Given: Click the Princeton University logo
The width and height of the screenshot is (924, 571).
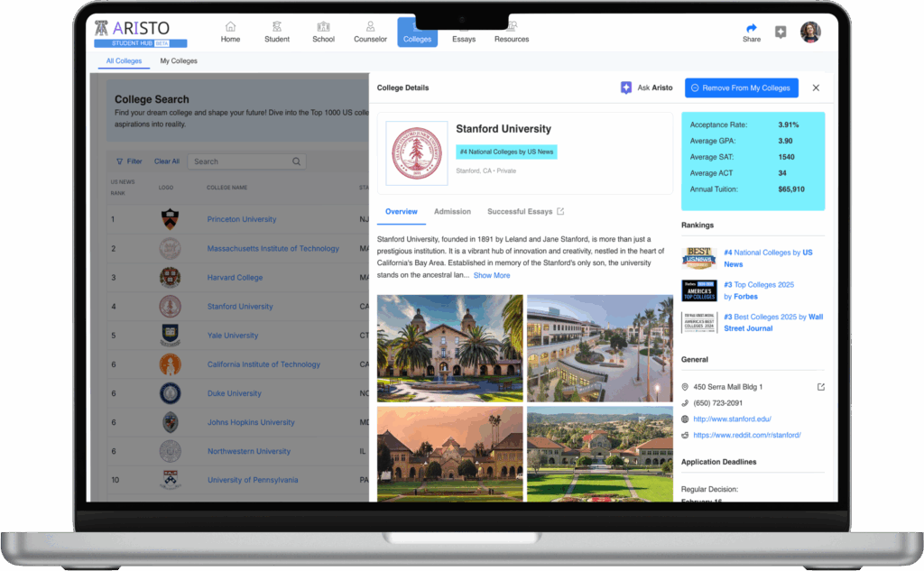Looking at the screenshot, I should tap(170, 219).
